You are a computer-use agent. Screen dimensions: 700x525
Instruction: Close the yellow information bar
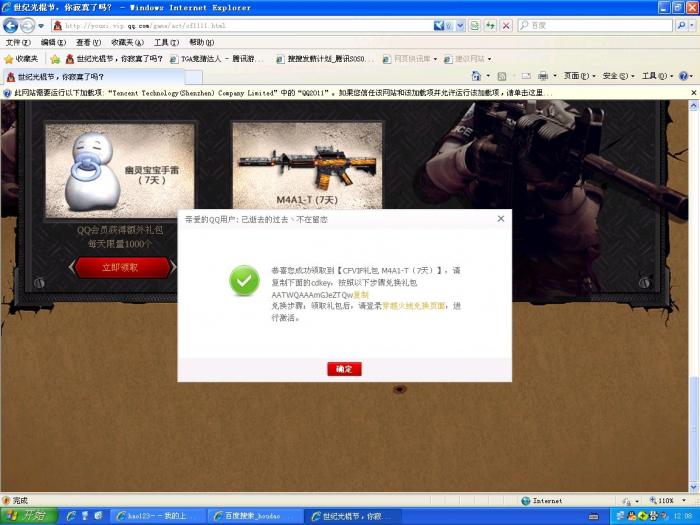coord(694,93)
